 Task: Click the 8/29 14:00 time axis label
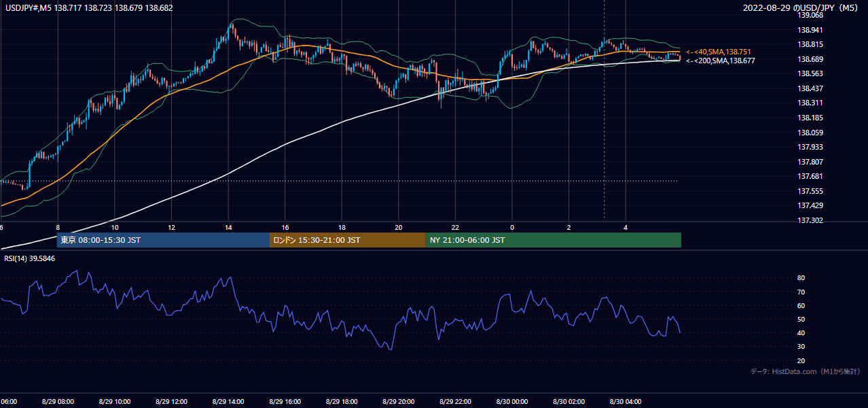click(228, 402)
